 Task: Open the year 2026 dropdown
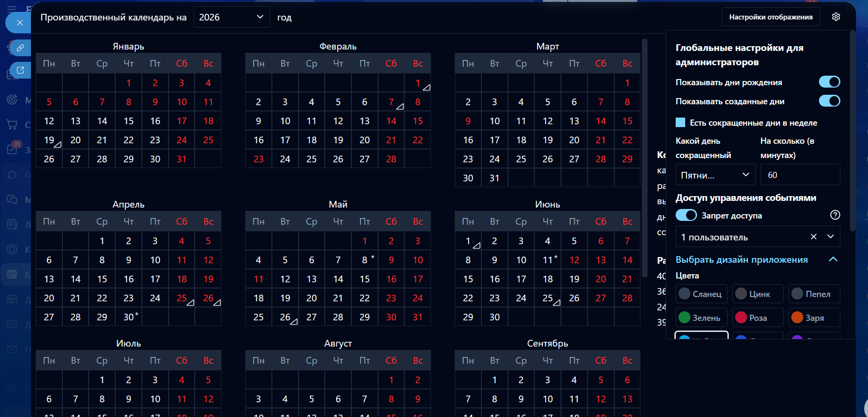coord(231,17)
